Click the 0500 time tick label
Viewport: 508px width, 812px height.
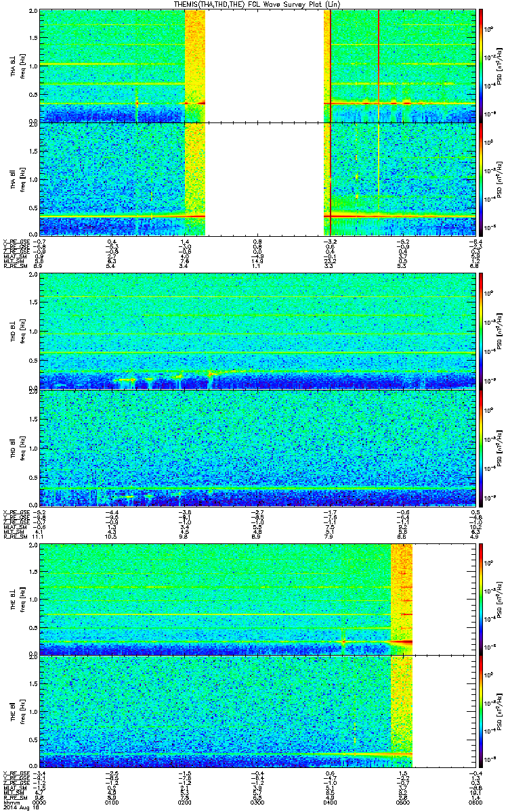[402, 802]
